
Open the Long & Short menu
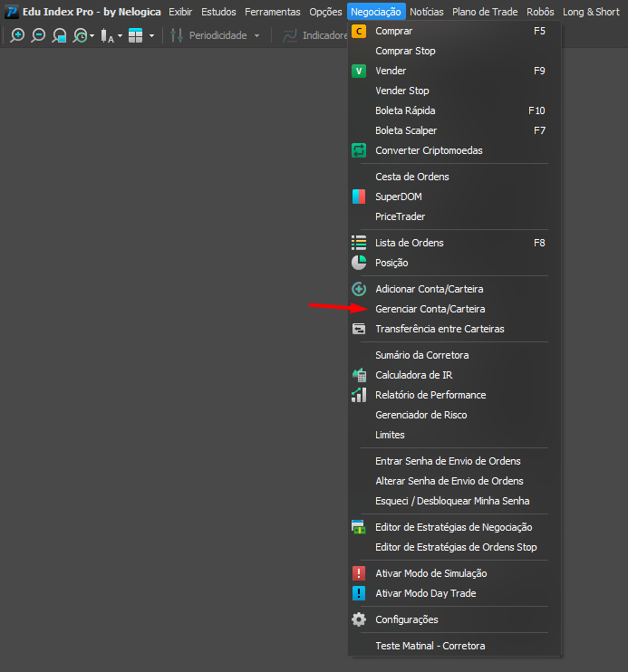(591, 12)
